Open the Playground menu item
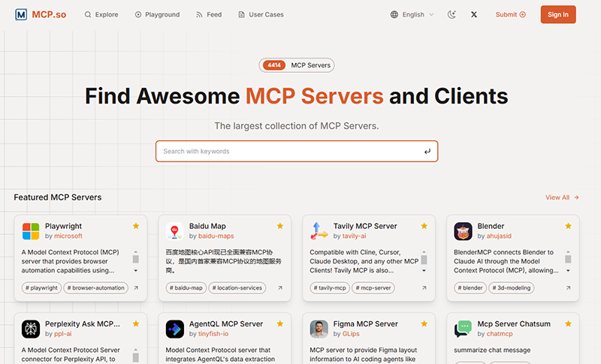Viewport: 601px width, 364px height. (157, 14)
